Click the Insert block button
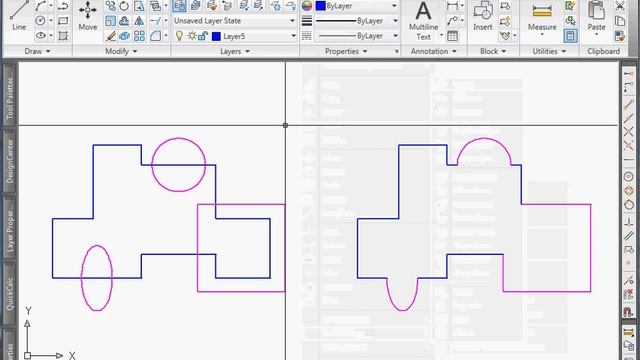640x360 pixels. point(483,16)
